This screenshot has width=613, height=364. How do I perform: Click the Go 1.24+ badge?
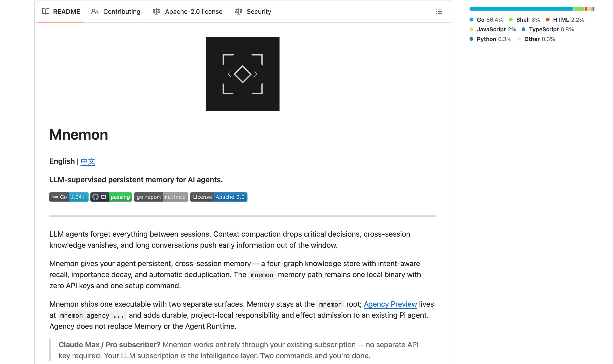tap(69, 197)
